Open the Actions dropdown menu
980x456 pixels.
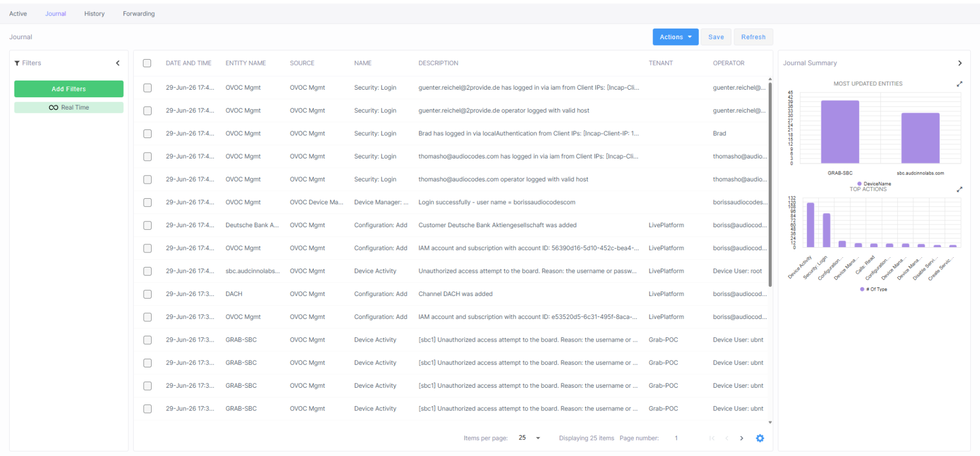pyautogui.click(x=675, y=37)
